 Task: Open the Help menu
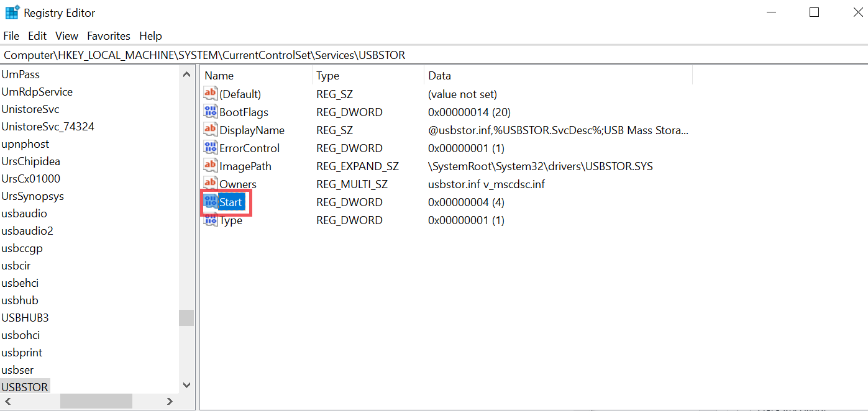coord(150,36)
